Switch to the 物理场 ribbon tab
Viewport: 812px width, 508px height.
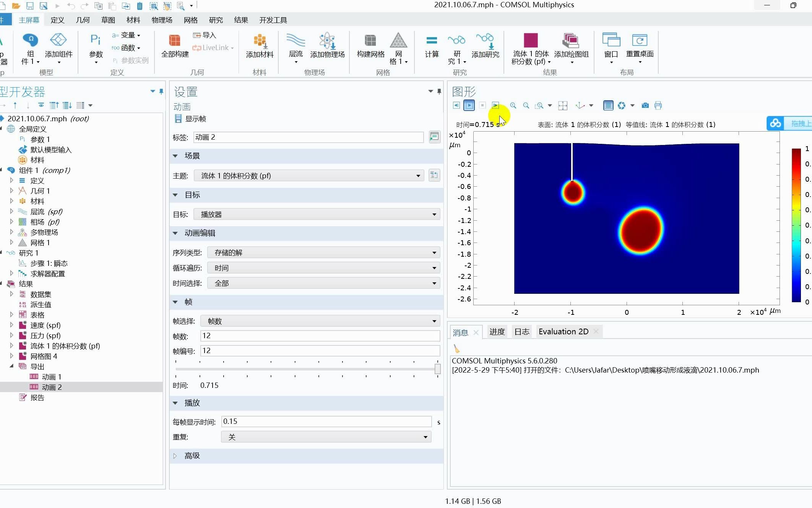click(x=162, y=20)
